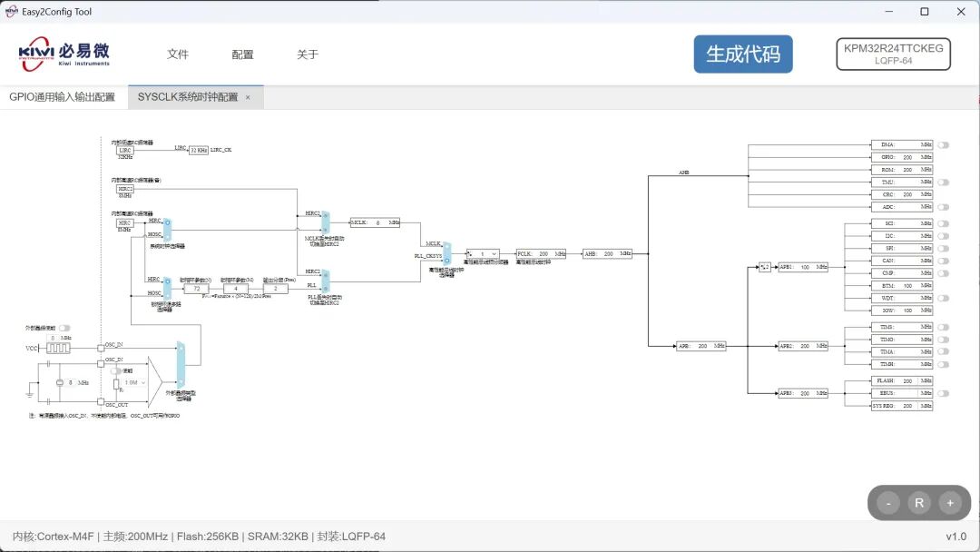Toggle the TIMH clock switch
980x552 pixels.
point(943,364)
